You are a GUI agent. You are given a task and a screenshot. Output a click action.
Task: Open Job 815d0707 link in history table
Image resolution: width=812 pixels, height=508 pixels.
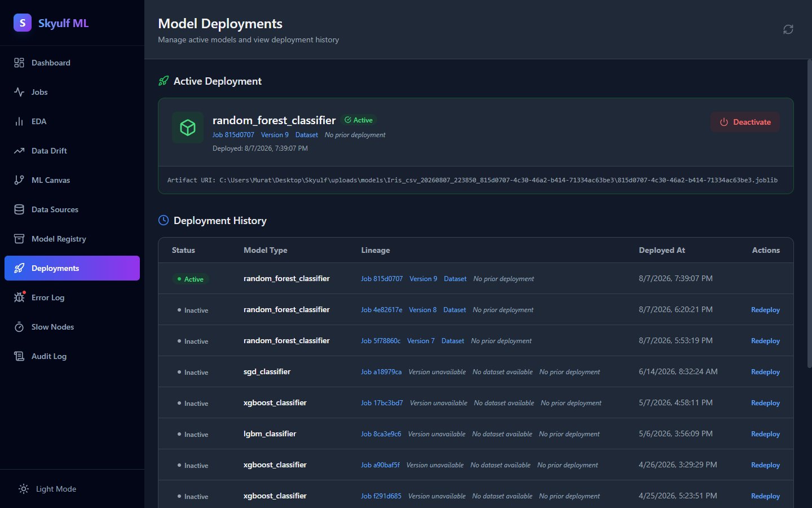tap(382, 279)
